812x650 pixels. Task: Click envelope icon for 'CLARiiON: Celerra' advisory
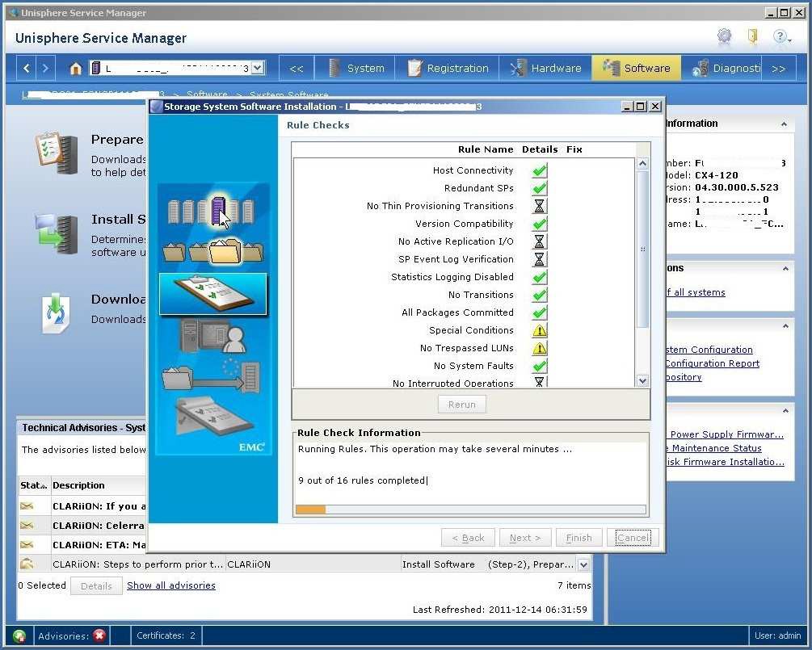tap(27, 526)
